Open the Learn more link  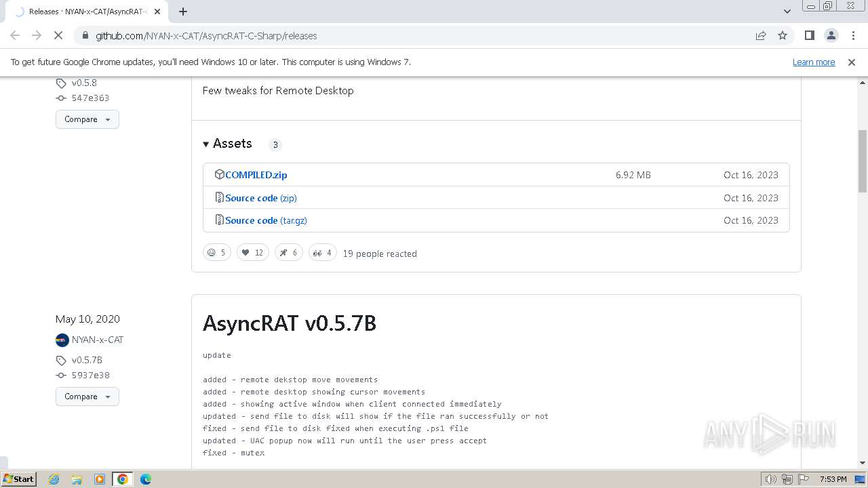814,62
